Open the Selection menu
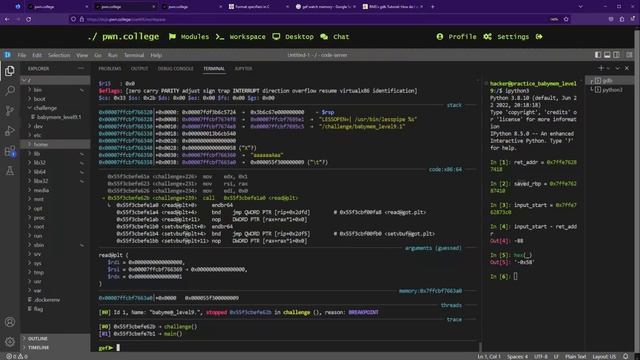Viewport: 640px width, 360px height. pyautogui.click(x=59, y=55)
